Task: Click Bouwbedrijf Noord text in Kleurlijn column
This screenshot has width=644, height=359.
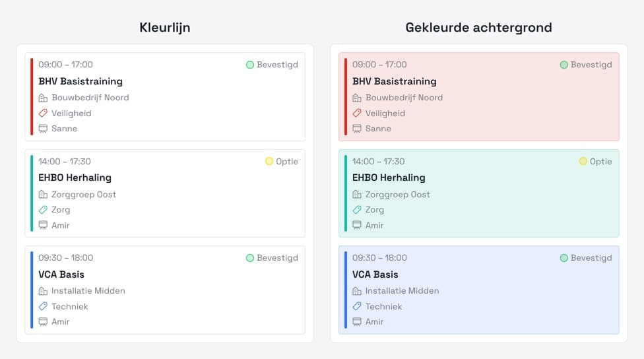Action: [90, 98]
